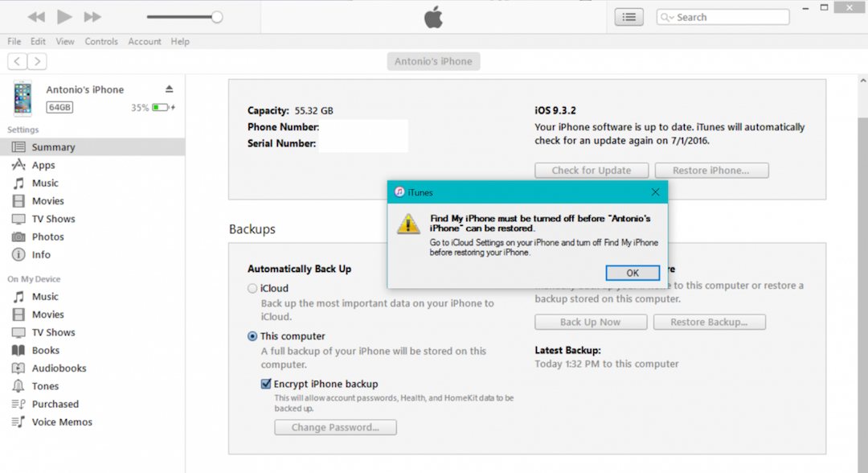Open Apps in the Settings sidebar

point(43,165)
